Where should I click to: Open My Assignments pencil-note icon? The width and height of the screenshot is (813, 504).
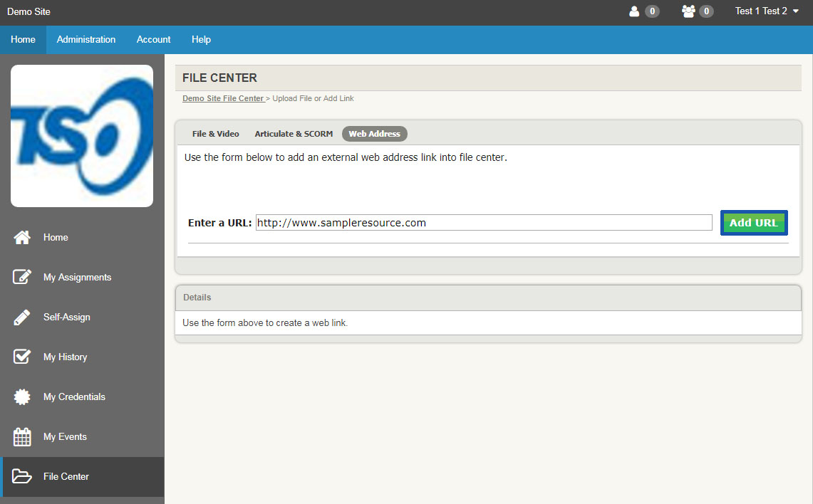point(22,278)
